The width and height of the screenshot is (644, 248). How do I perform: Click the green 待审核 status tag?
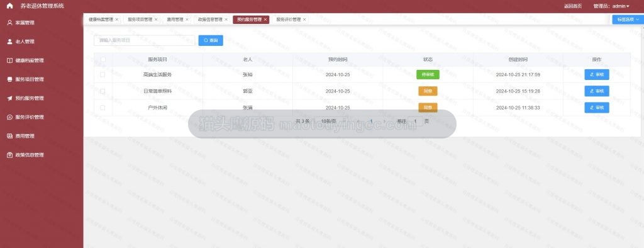pyautogui.click(x=428, y=74)
